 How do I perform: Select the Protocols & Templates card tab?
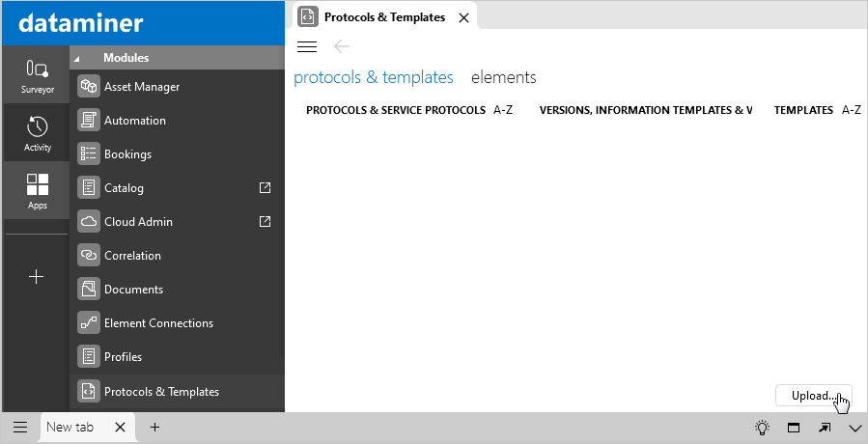pyautogui.click(x=384, y=17)
